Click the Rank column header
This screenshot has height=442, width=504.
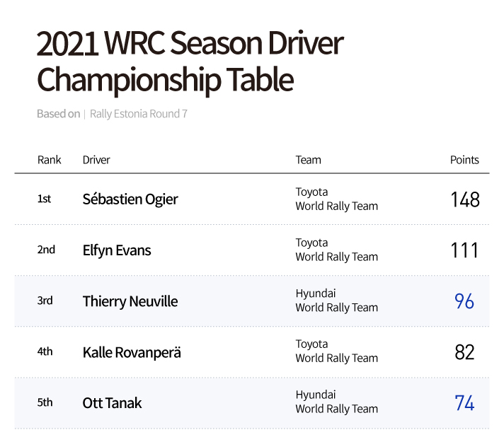click(49, 160)
